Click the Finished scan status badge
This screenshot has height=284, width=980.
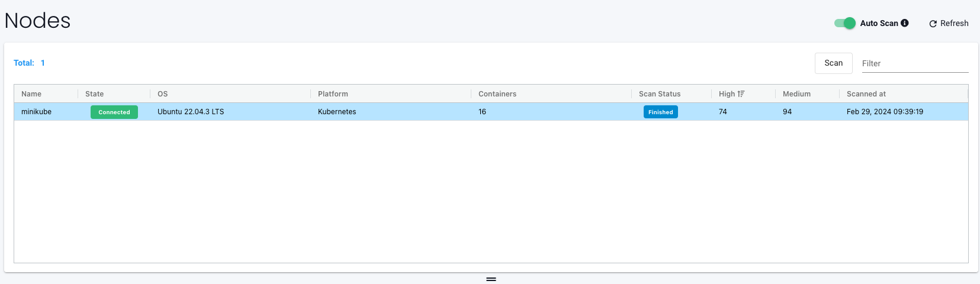[x=660, y=112]
